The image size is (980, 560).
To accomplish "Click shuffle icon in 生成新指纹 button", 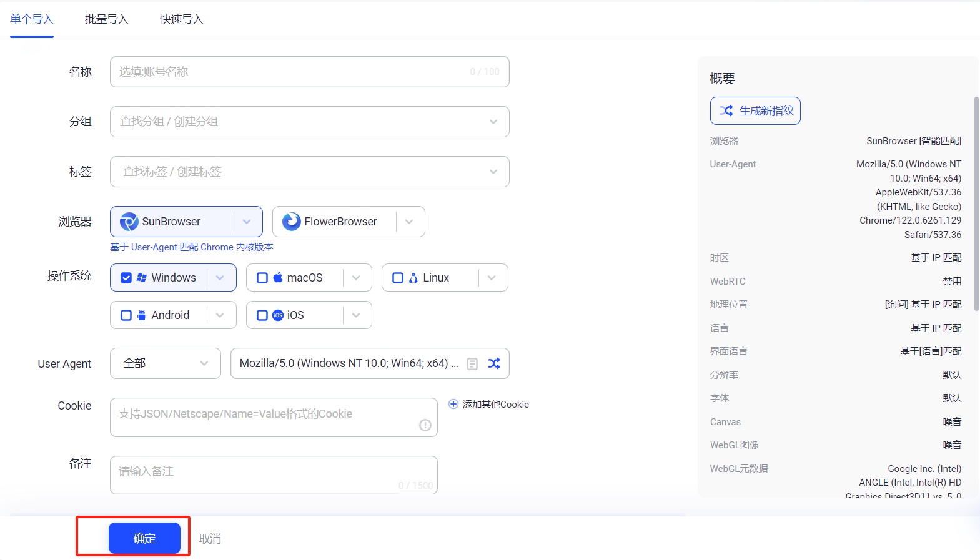I will click(726, 111).
